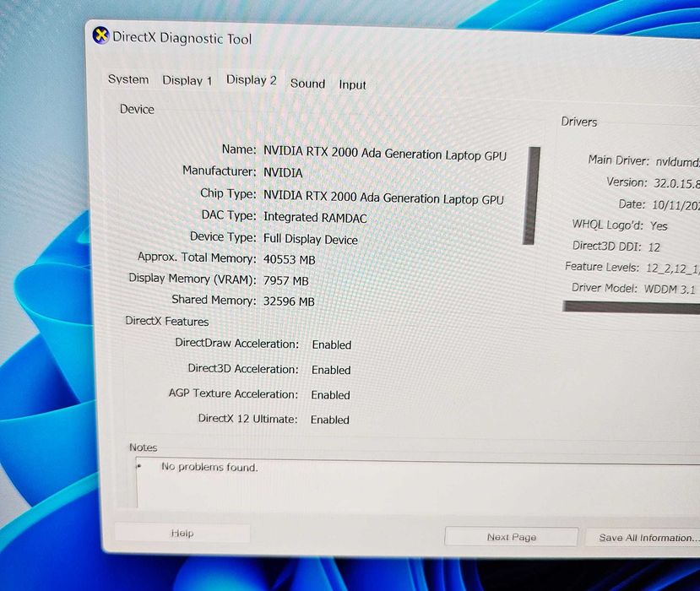Image resolution: width=700 pixels, height=591 pixels.
Task: Click the Notes group label
Action: pyautogui.click(x=143, y=447)
